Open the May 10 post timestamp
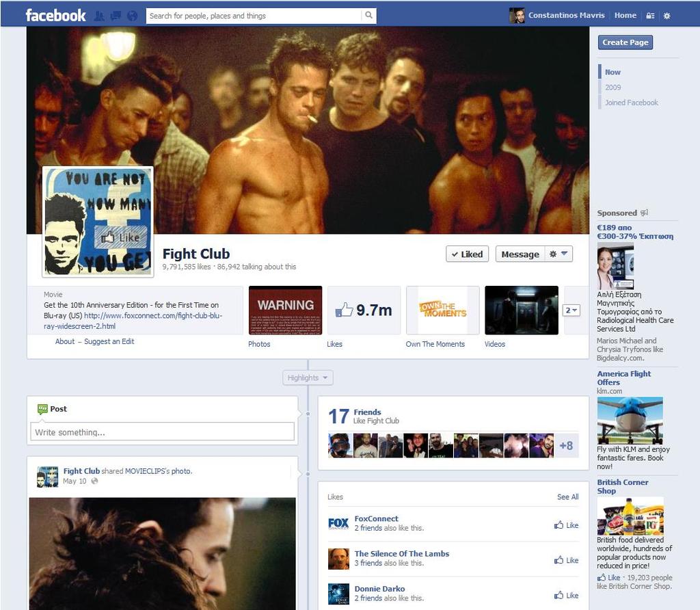Viewport: 700px width, 610px height. coord(75,481)
